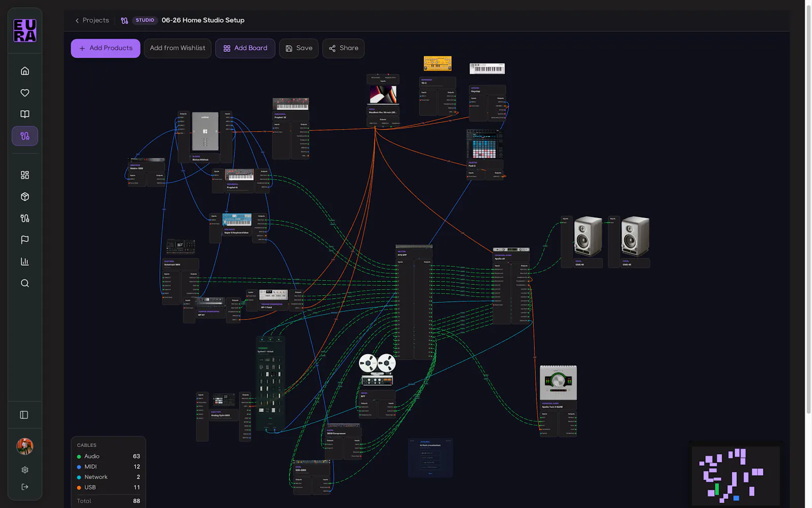Image resolution: width=812 pixels, height=508 pixels.
Task: Click Add from Wishlist
Action: click(178, 48)
